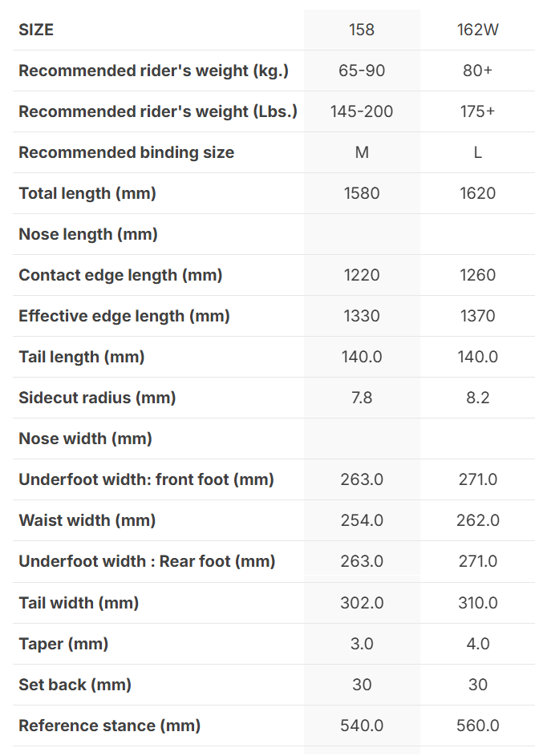Click the 162W size column header
This screenshot has width=535, height=756.
(x=477, y=30)
